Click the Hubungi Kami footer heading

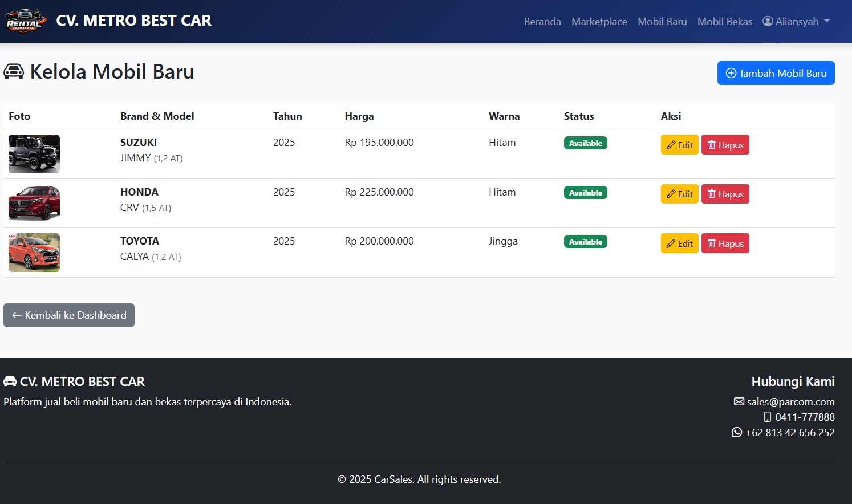point(793,381)
